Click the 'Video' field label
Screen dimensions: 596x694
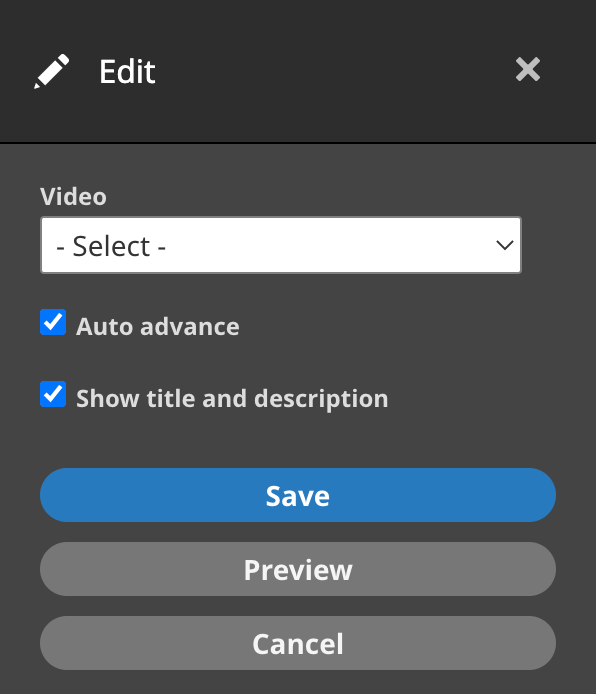pos(73,197)
